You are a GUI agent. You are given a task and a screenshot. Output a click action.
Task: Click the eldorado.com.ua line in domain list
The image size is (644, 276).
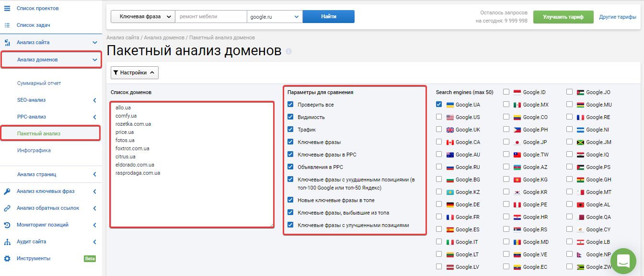pos(135,165)
